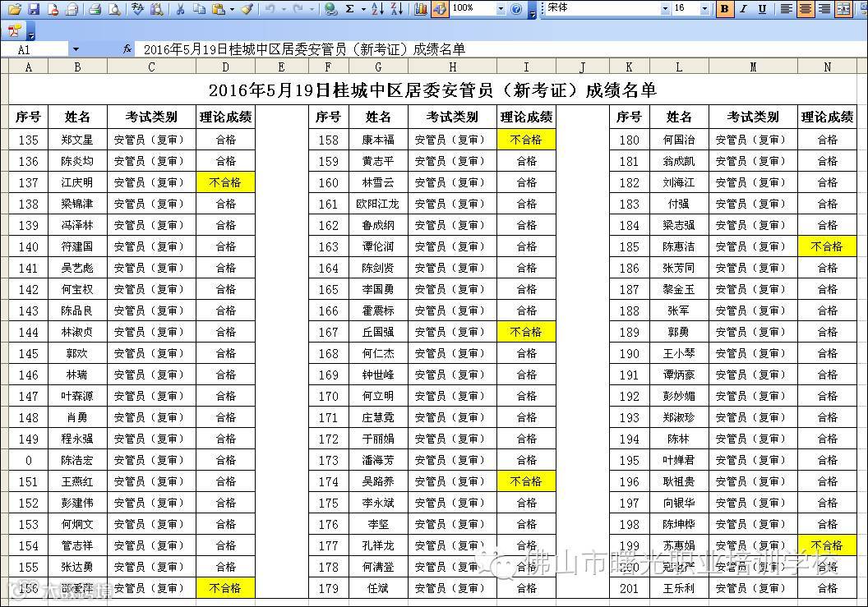Image resolution: width=868 pixels, height=607 pixels.
Task: Click the A1 Name Box field
Action: tap(35, 49)
